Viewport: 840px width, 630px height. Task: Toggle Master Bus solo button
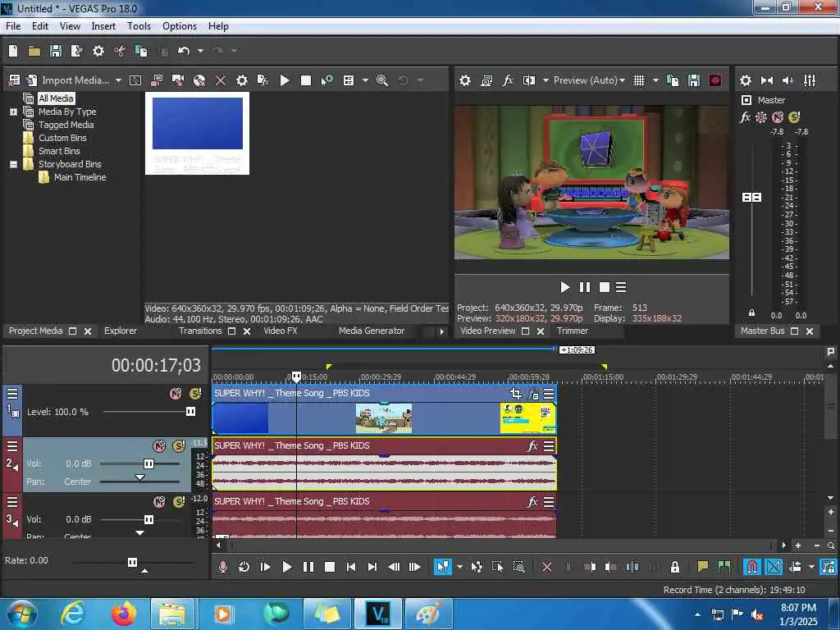click(x=794, y=117)
